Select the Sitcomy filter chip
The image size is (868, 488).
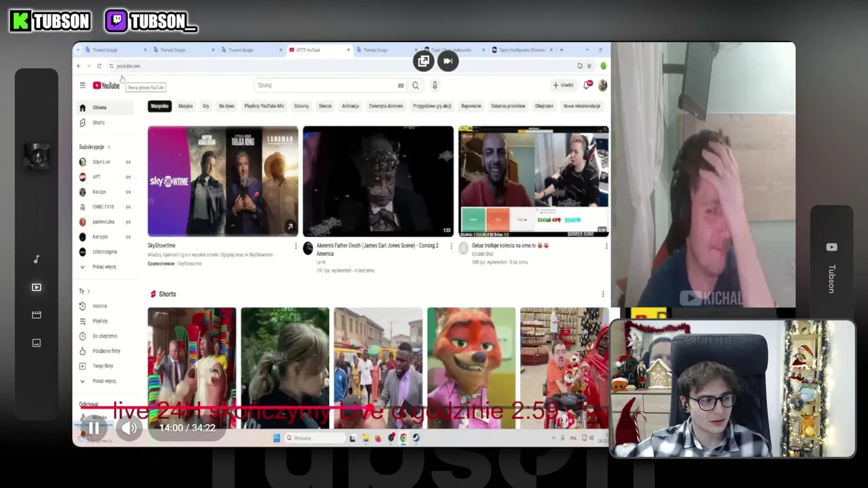(x=301, y=106)
